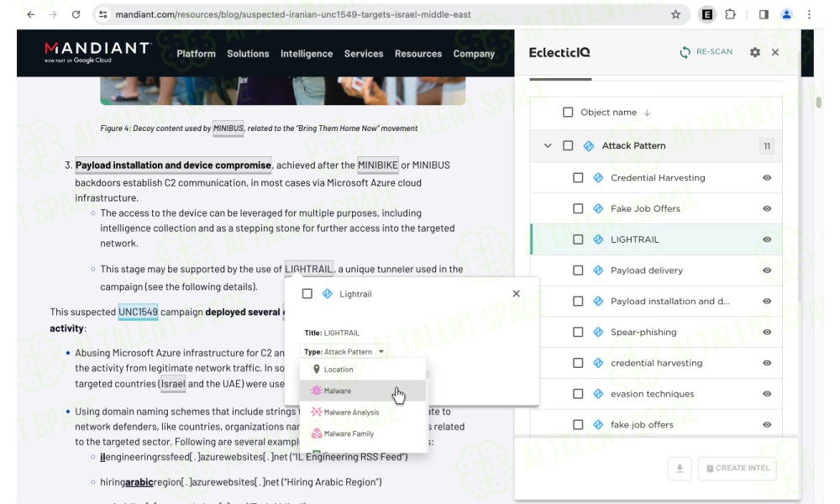Open the Platform navigation menu
Image resolution: width=840 pixels, height=504 pixels.
tap(196, 54)
